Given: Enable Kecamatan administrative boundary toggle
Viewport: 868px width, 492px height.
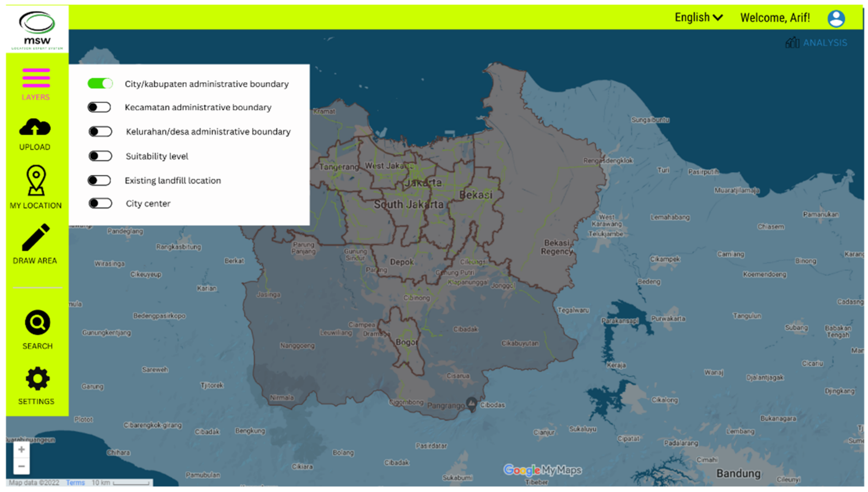Looking at the screenshot, I should point(99,107).
